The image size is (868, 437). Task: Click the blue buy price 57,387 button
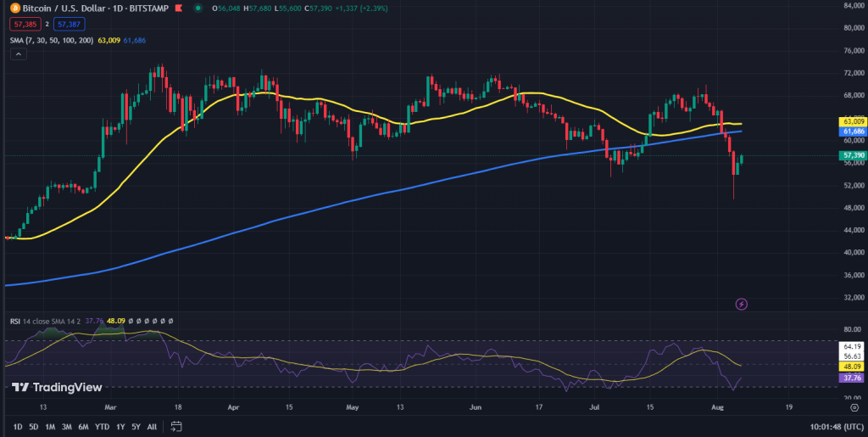70,25
